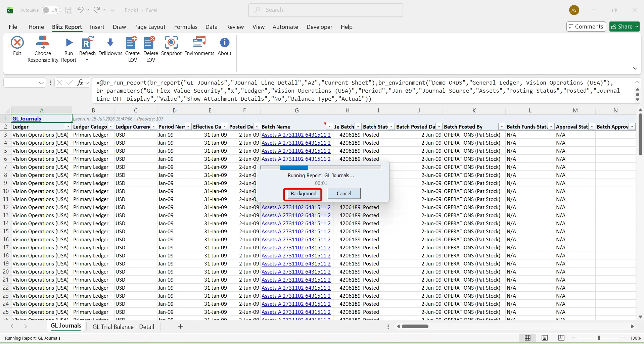Show About information
The image size is (644, 344).
point(225,46)
